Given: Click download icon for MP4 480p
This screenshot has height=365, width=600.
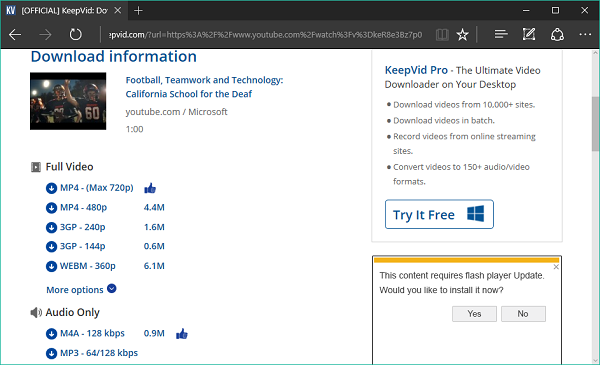Looking at the screenshot, I should click(51, 208).
